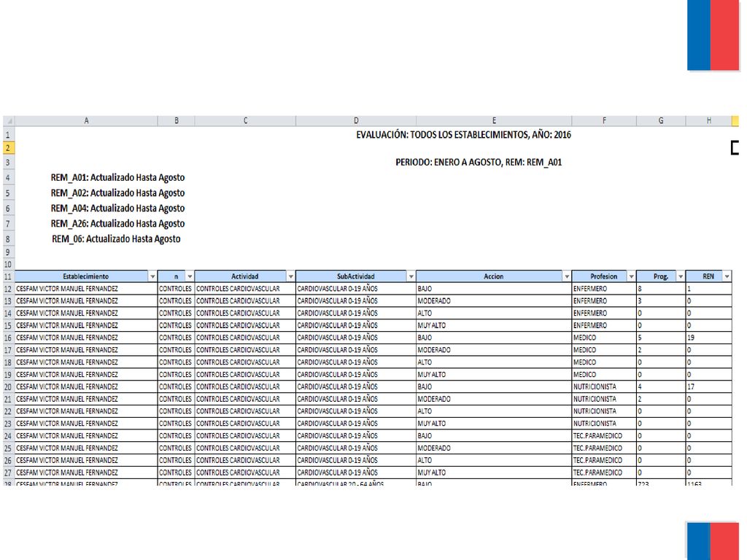Click the 'PERIODO: ENERO A AGOSTO, REM: REM_A01' cell
747x560 pixels.
pyautogui.click(x=479, y=163)
